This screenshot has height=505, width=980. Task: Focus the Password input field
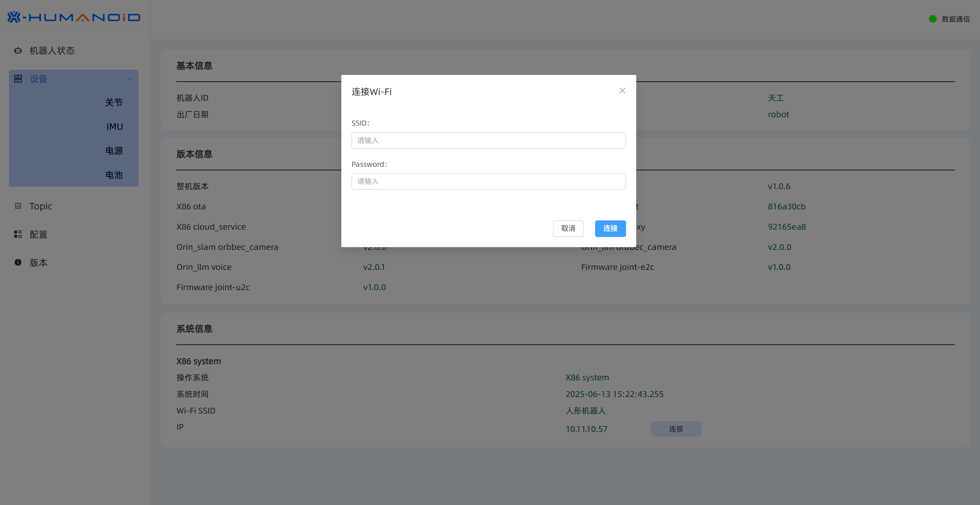tap(488, 181)
